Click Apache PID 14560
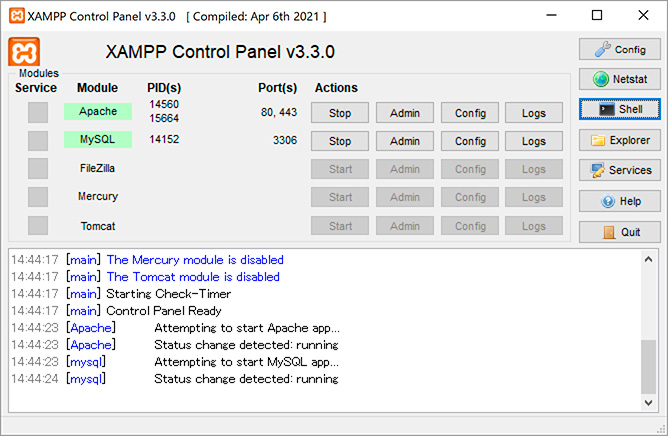The height and width of the screenshot is (436, 668). [x=164, y=104]
